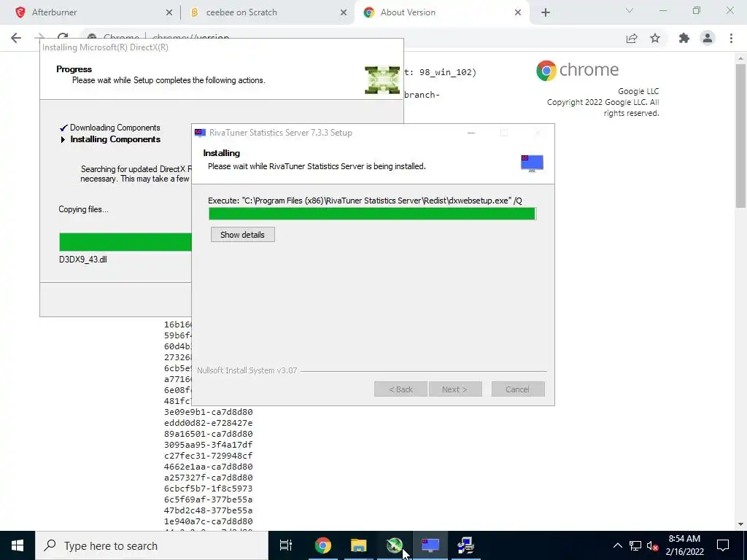
Task: Click the DirectX copying files progress bar
Action: click(x=125, y=242)
